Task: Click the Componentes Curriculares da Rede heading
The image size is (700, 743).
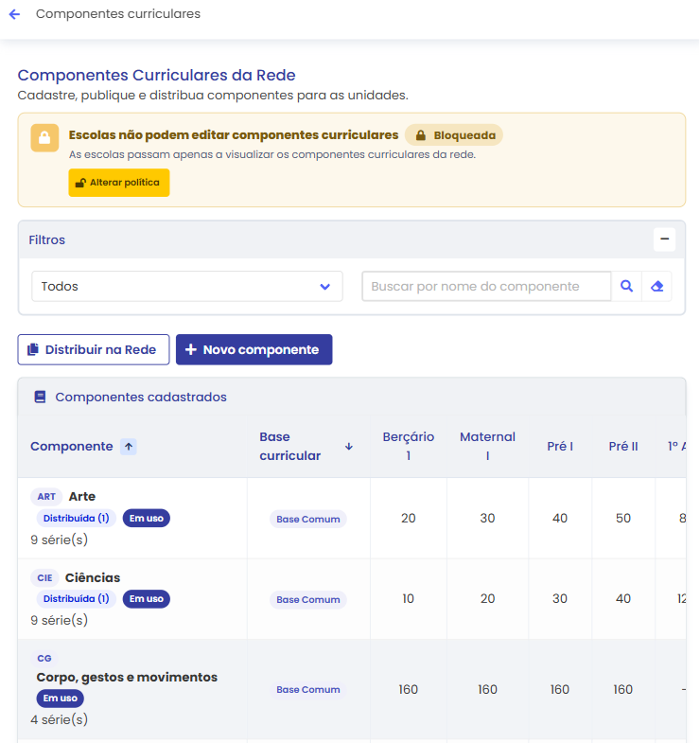Action: [x=156, y=75]
